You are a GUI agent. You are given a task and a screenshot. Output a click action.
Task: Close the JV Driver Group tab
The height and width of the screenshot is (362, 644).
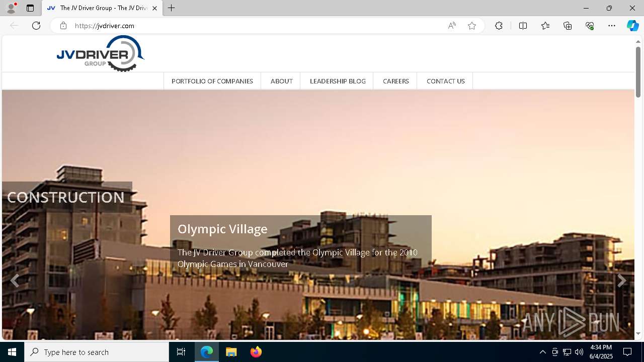[x=155, y=8]
